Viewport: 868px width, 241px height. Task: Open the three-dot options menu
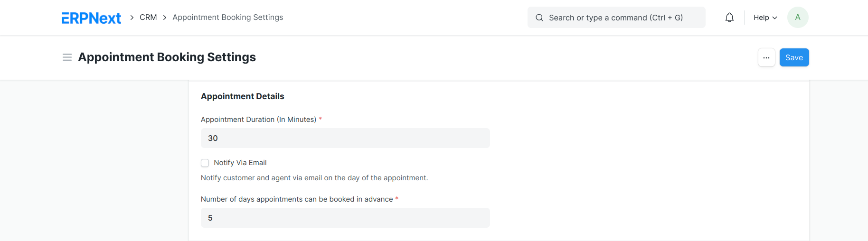(x=766, y=57)
